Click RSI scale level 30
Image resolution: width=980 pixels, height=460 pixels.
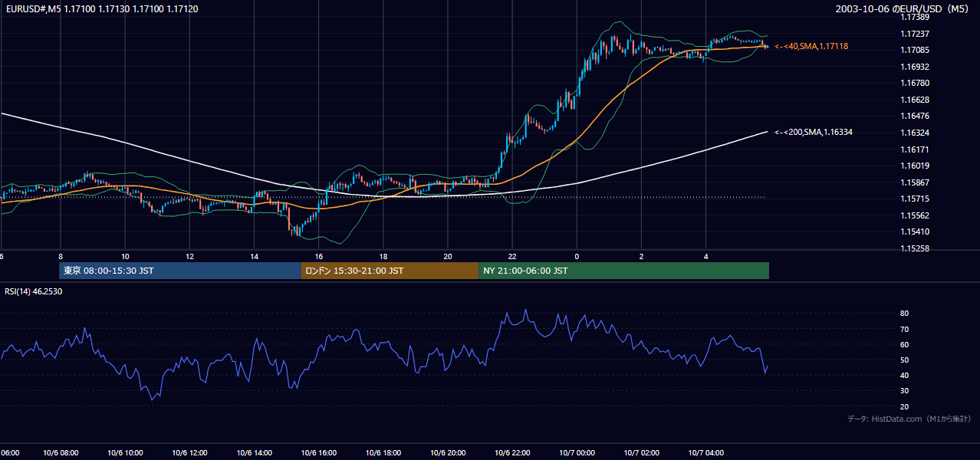905,391
